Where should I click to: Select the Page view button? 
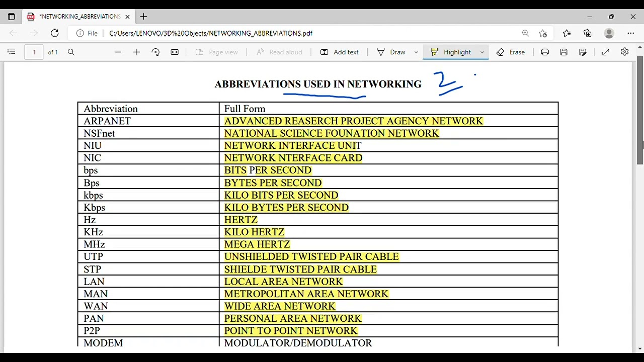216,52
